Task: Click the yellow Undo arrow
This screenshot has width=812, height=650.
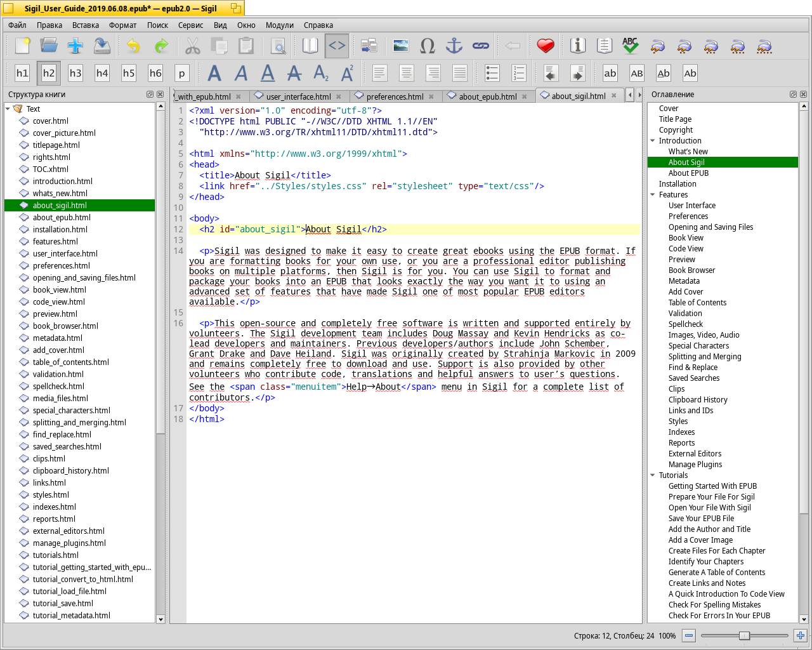Action: point(133,46)
